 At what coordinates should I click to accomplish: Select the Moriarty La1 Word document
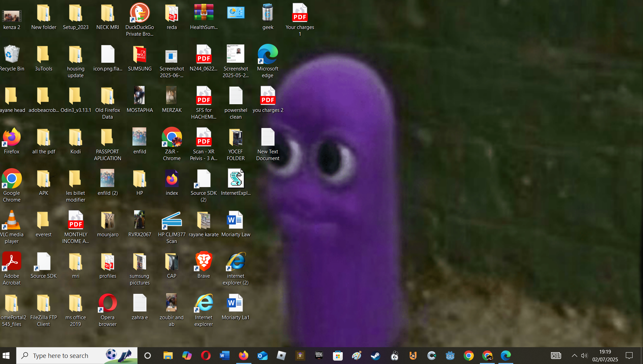point(236,307)
